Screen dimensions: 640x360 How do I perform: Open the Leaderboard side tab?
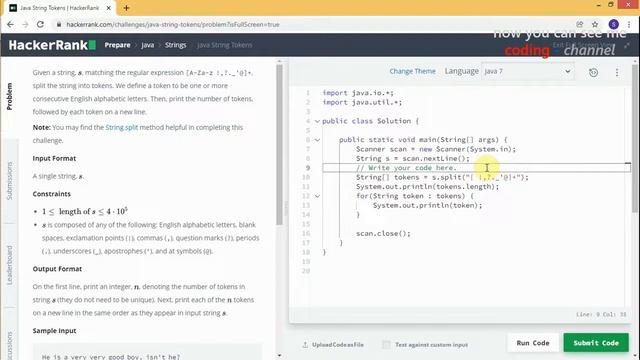[x=9, y=265]
